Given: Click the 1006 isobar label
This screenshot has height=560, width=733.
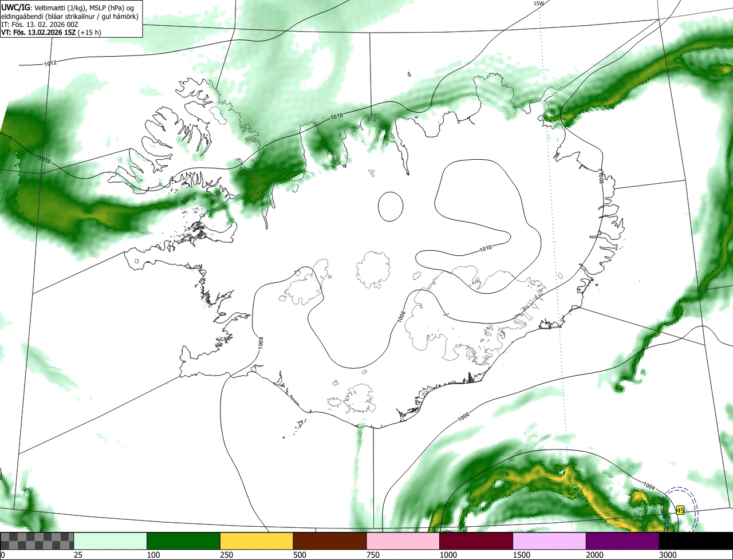Looking at the screenshot, I should pyautogui.click(x=464, y=417).
